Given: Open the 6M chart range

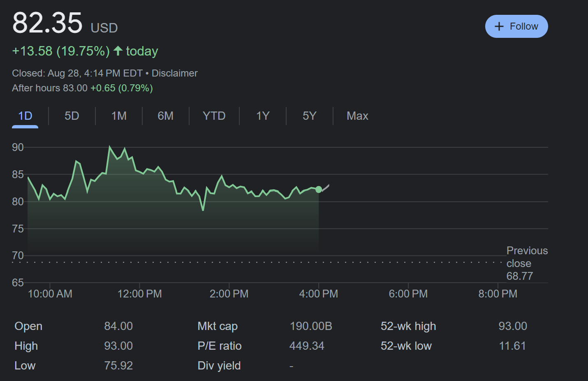Looking at the screenshot, I should tap(165, 116).
